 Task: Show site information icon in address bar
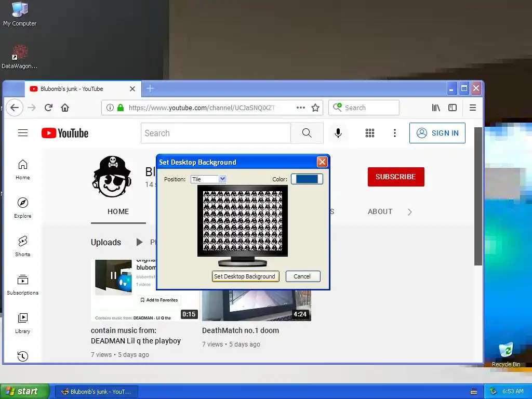click(110, 108)
